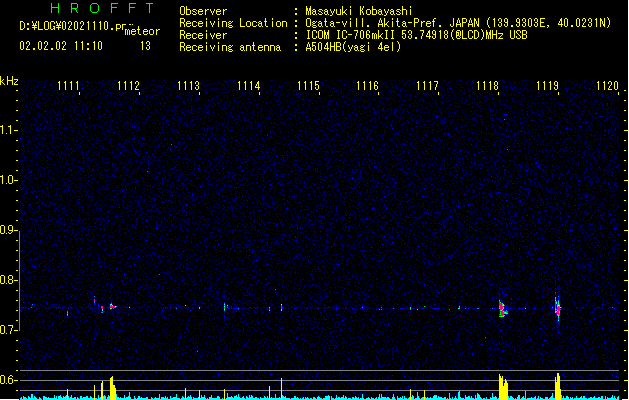Click the Receiving Location label

click(x=233, y=23)
